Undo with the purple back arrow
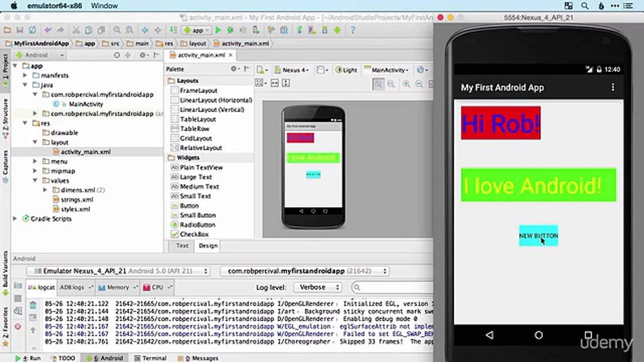The height and width of the screenshot is (362, 644). tap(48, 30)
